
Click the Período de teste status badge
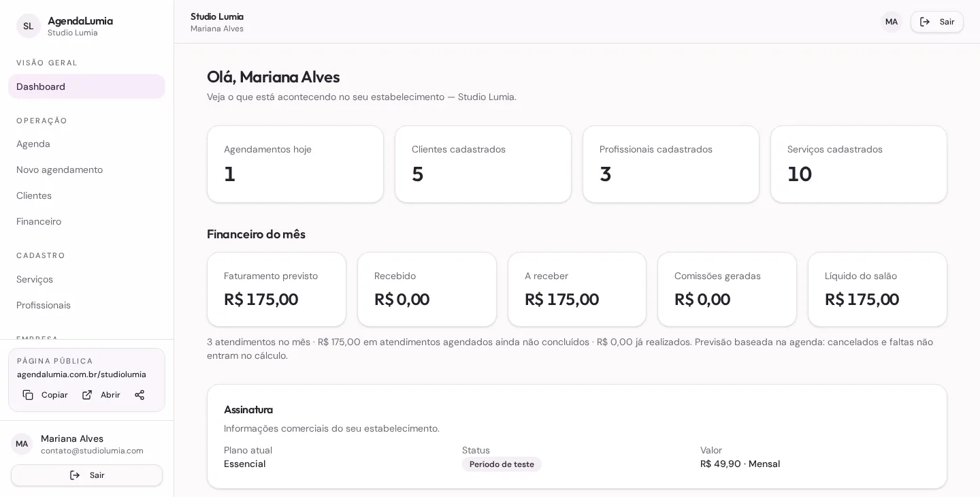[x=502, y=464]
